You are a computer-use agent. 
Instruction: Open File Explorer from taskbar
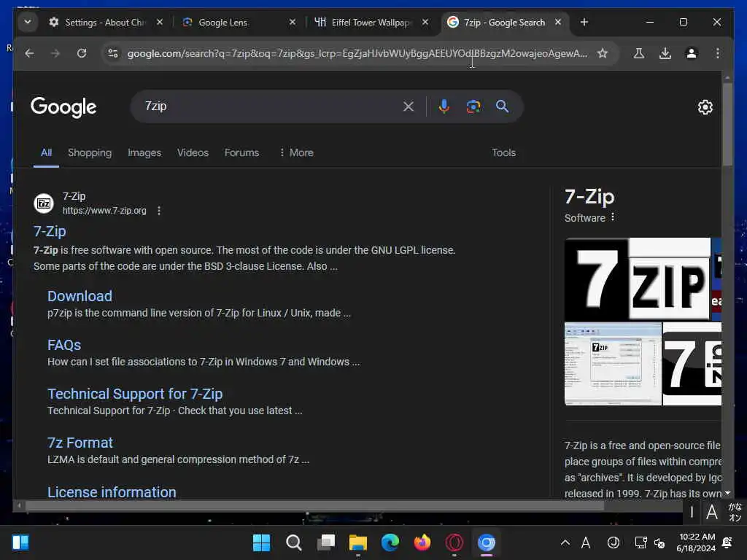357,542
